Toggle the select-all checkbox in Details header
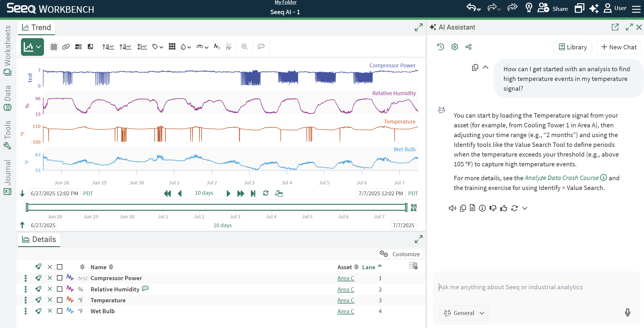Screen dimensions: 644x328 pos(60,267)
